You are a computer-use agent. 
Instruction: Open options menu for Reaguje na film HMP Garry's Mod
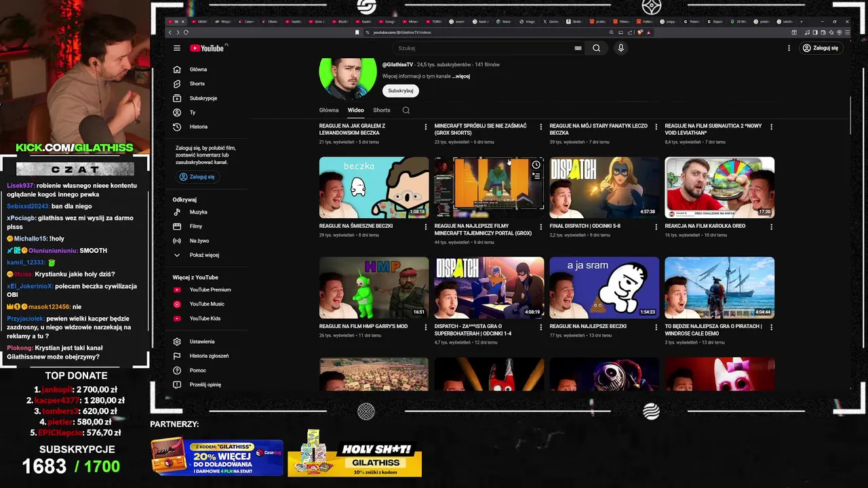[426, 327]
